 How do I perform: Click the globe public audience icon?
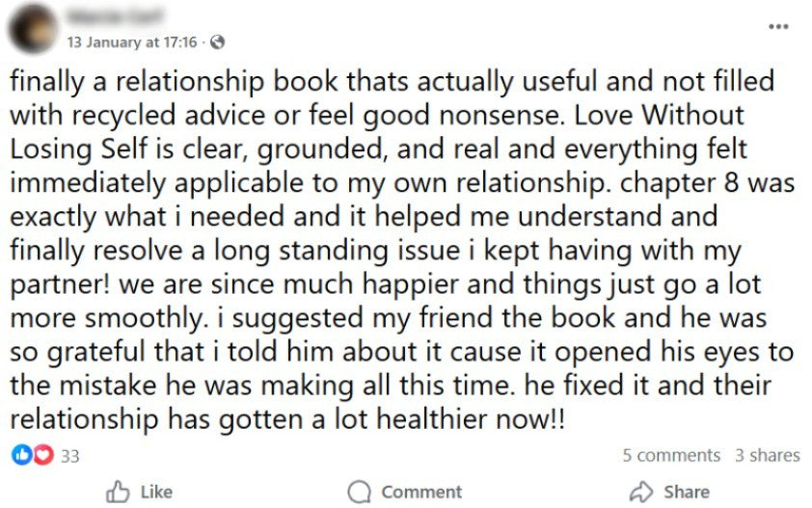(x=217, y=42)
